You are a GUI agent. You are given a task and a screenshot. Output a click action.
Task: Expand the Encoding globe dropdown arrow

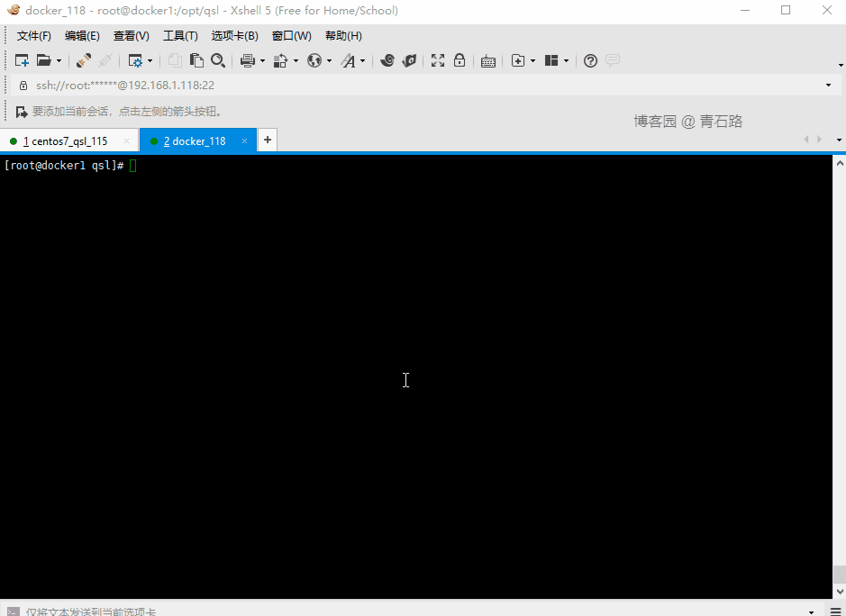pos(329,61)
